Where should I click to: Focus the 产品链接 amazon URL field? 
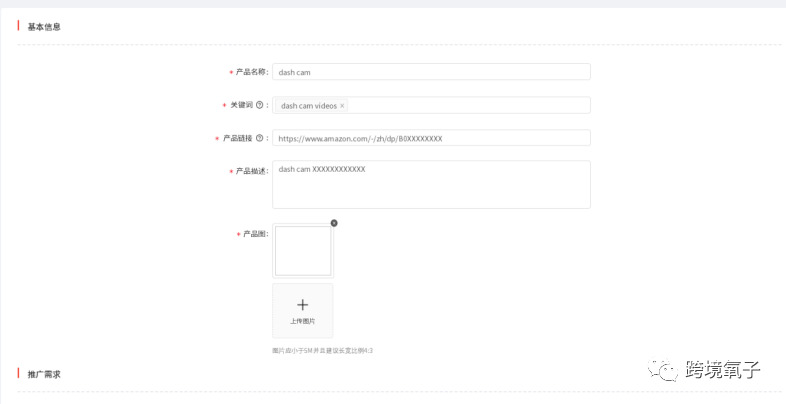pyautogui.click(x=431, y=138)
